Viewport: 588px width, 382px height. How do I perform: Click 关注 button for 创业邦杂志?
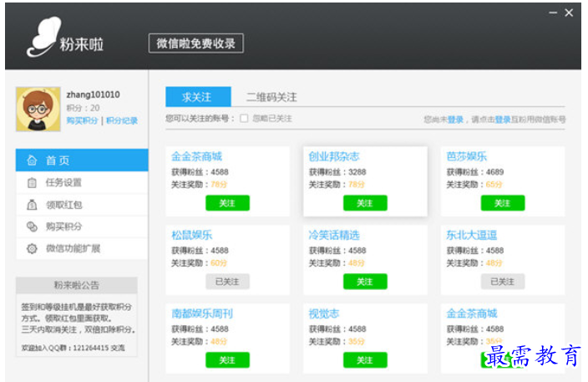point(365,203)
